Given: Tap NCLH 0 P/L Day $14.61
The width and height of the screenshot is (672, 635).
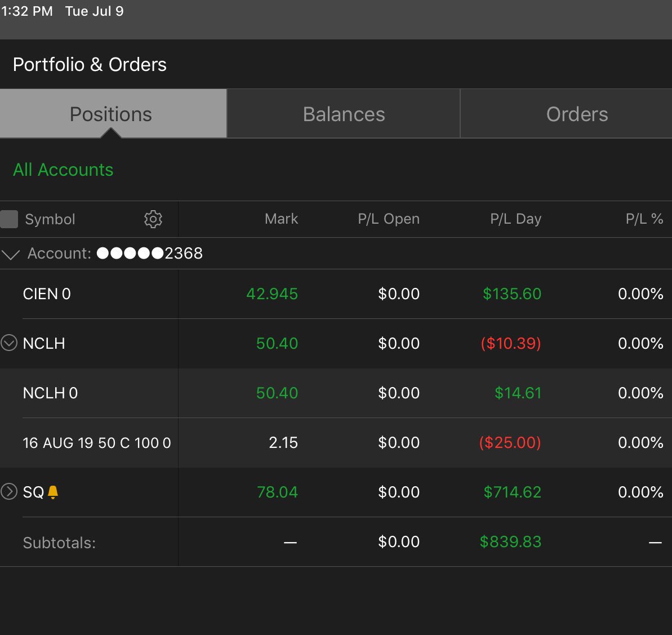Looking at the screenshot, I should pos(518,393).
